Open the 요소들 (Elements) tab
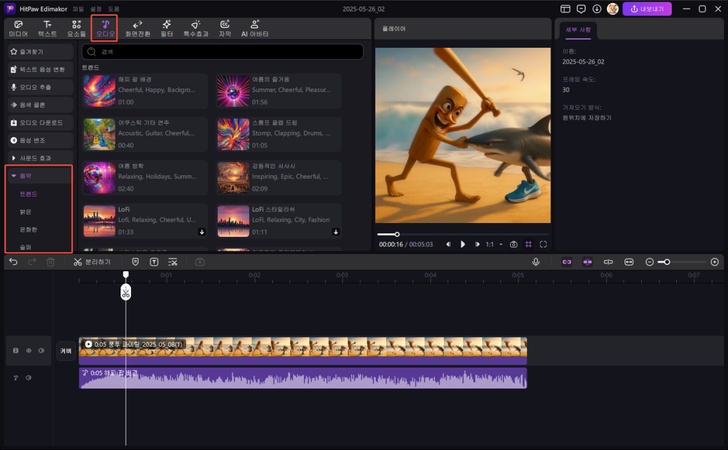Image resolution: width=728 pixels, height=450 pixels. click(77, 29)
